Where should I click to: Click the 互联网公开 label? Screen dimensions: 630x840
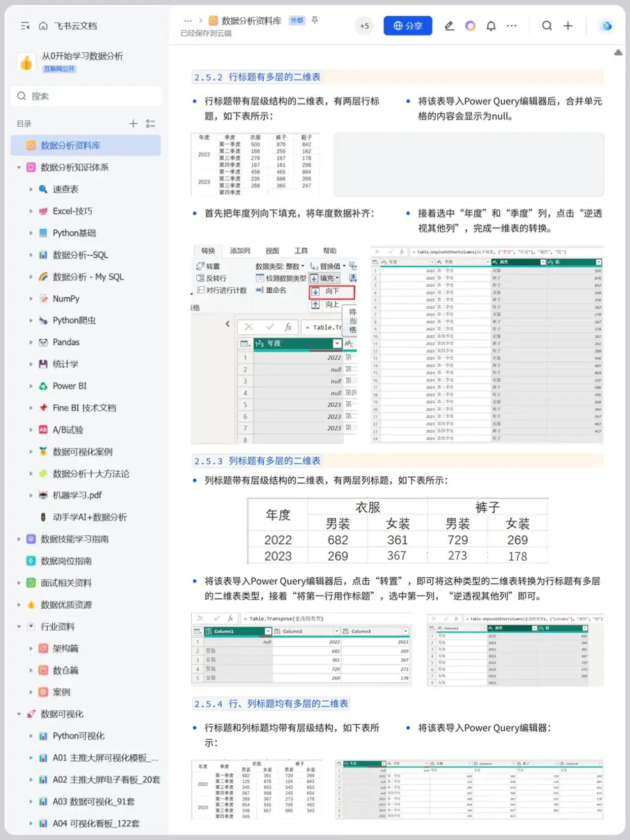(59, 68)
